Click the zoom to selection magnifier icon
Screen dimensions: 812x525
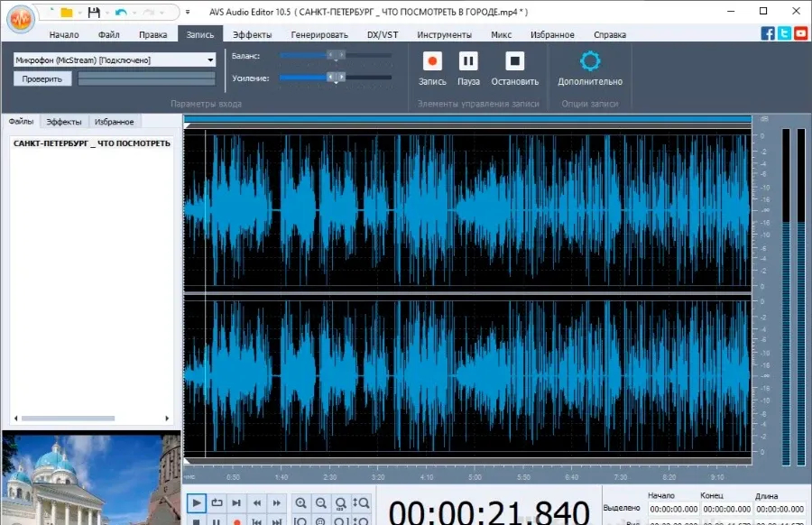tap(341, 502)
